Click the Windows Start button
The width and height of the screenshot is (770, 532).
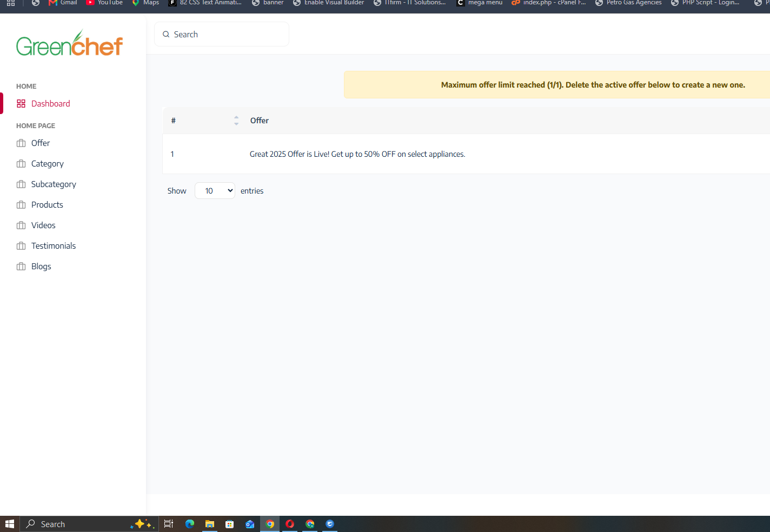10,524
